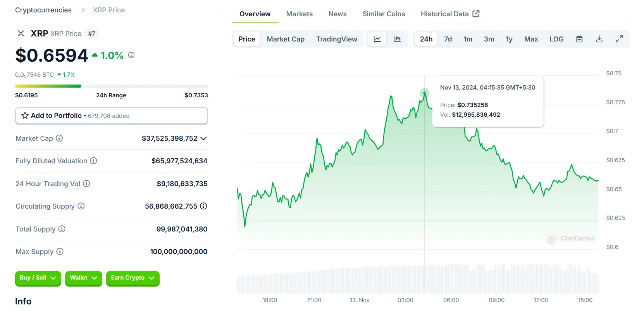The height and width of the screenshot is (311, 644).
Task: Switch to candlestick chart view icon
Action: pos(397,39)
